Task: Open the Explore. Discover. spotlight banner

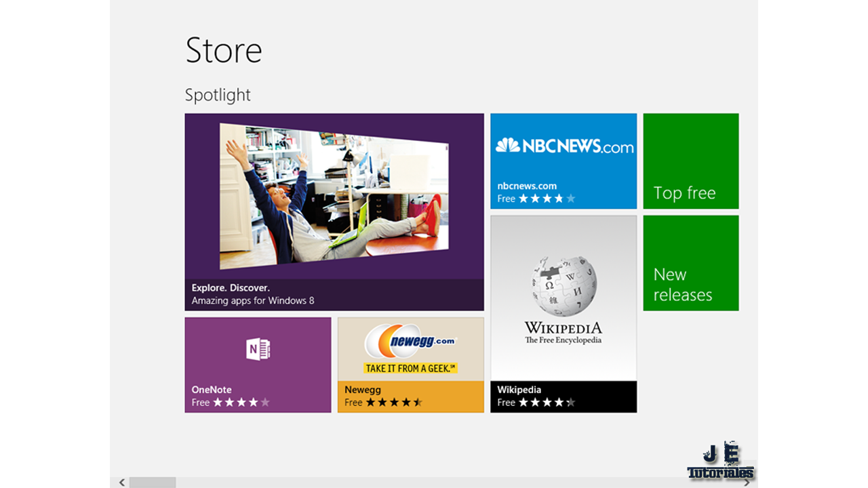Action: coord(334,212)
